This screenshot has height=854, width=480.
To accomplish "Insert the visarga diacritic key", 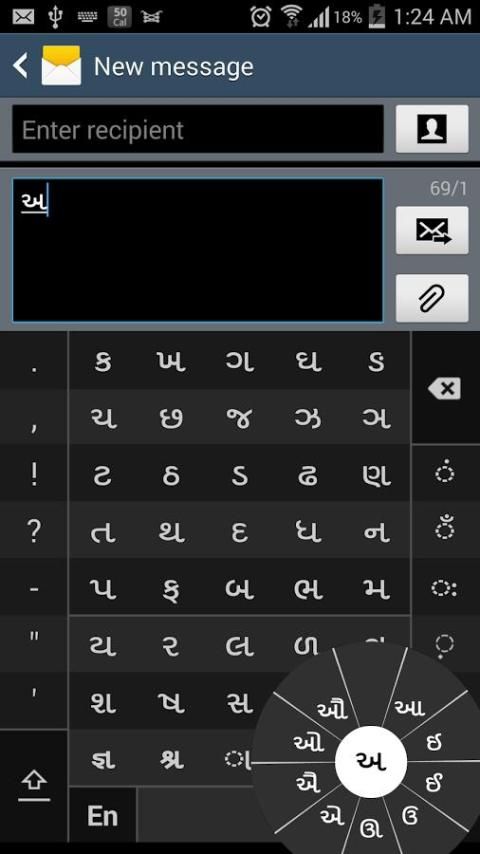I will click(x=445, y=588).
